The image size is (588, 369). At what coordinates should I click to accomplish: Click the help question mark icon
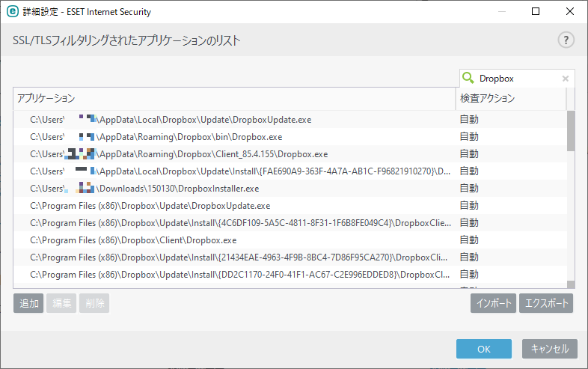point(566,40)
